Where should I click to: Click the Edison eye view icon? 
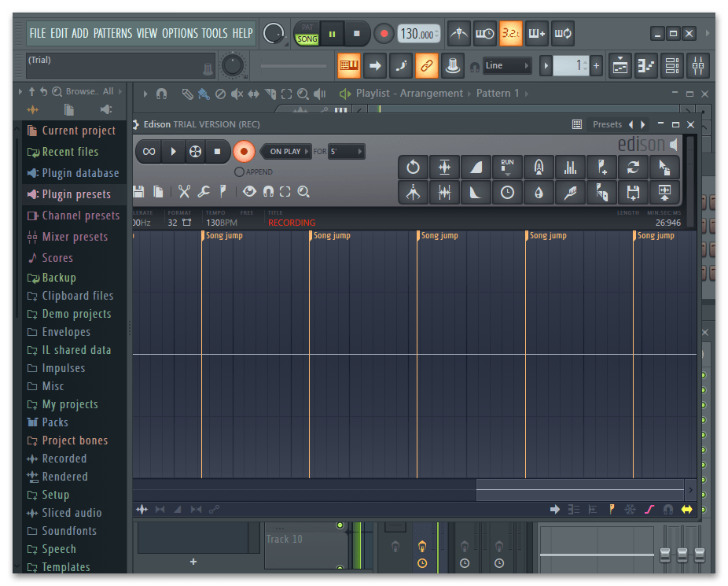click(x=249, y=191)
